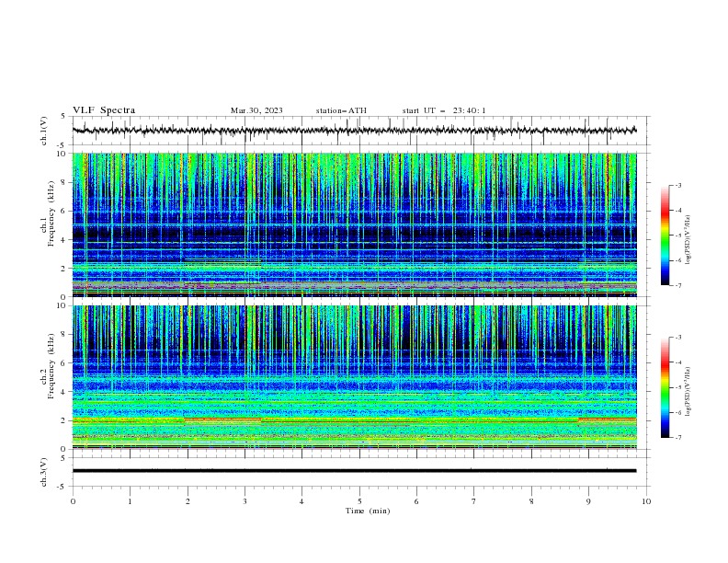Click the "station=ATH" header label
728x563 pixels.
pyautogui.click(x=341, y=110)
